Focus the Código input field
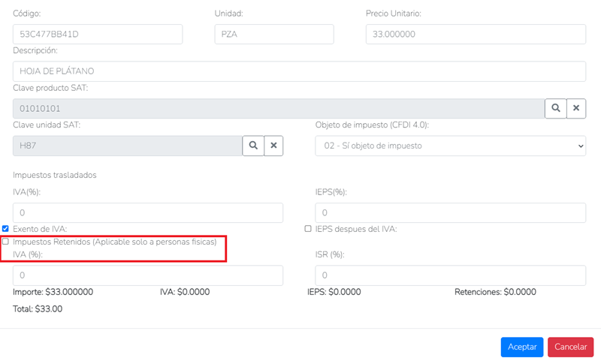Image resolution: width=601 pixels, height=364 pixels. click(x=98, y=34)
